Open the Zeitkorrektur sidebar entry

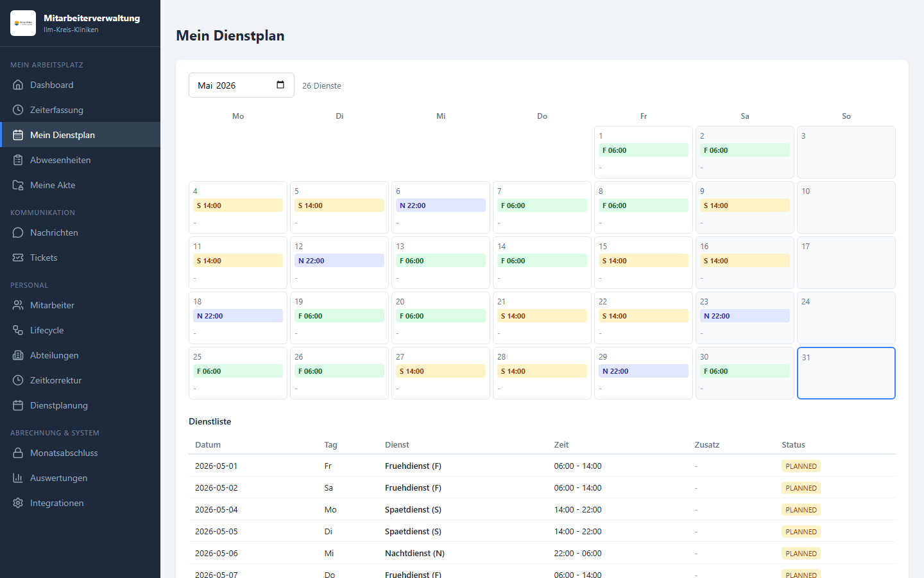pos(80,380)
